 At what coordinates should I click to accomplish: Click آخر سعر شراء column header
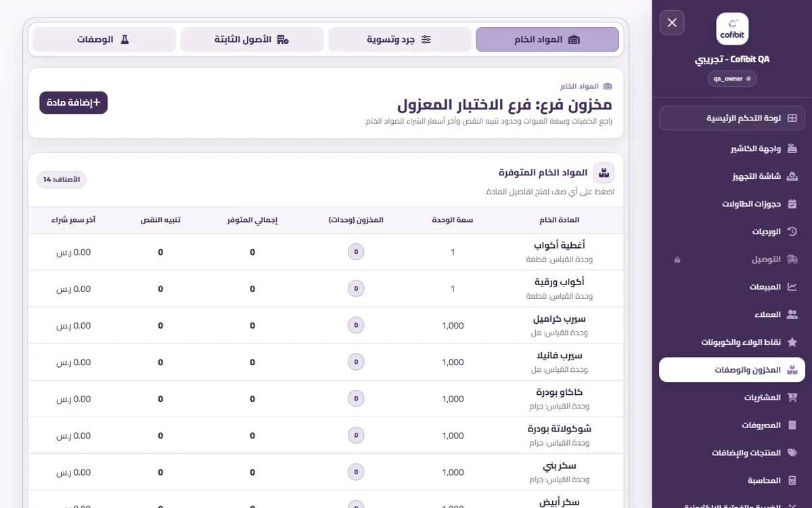click(x=73, y=220)
